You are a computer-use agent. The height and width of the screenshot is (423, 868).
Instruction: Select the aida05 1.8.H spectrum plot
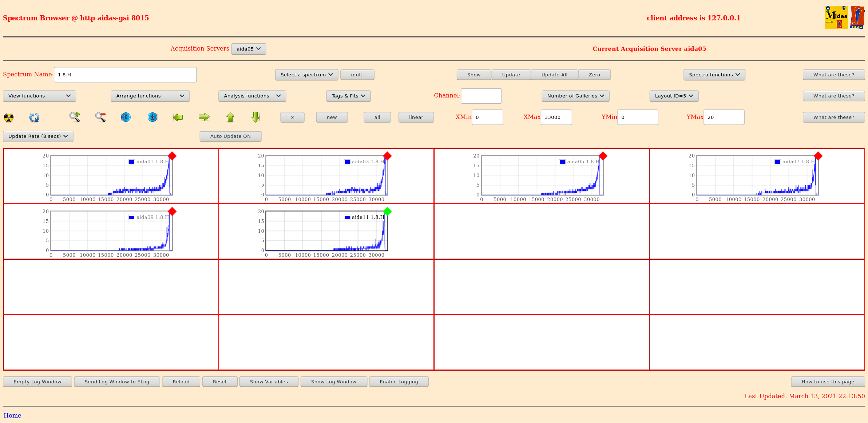(x=542, y=176)
